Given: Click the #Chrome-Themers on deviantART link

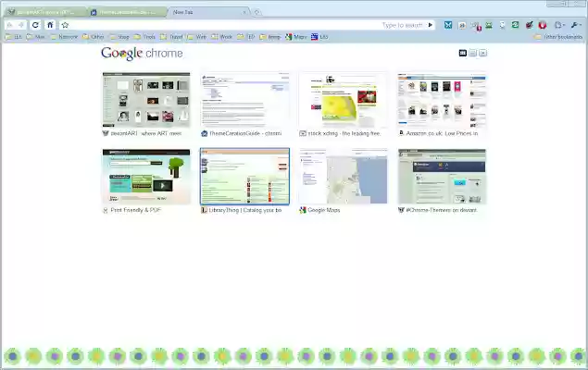Looking at the screenshot, I should 438,210.
